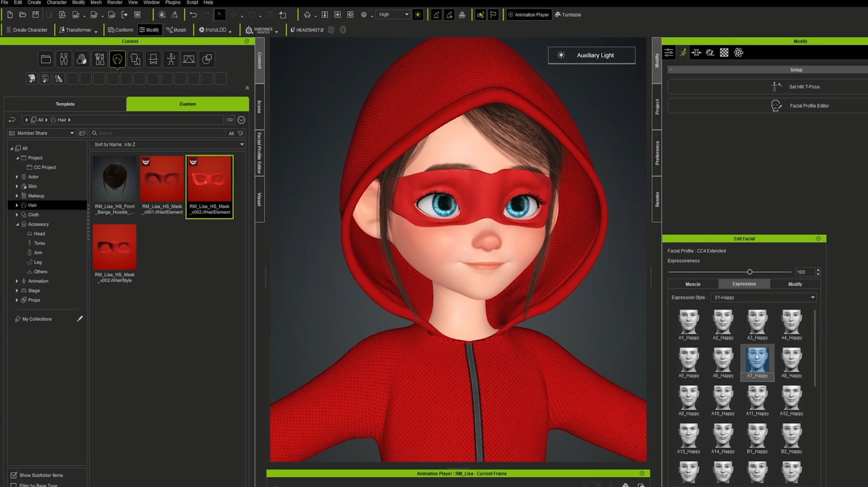Image resolution: width=868 pixels, height=487 pixels.
Task: Toggle the Modify panel button in the toolbar
Action: click(x=149, y=30)
